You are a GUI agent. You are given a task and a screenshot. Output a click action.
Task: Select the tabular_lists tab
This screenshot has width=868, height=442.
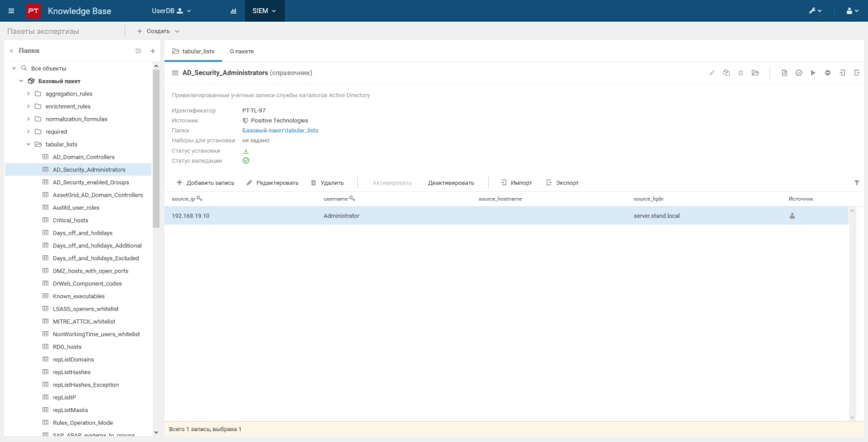(193, 51)
